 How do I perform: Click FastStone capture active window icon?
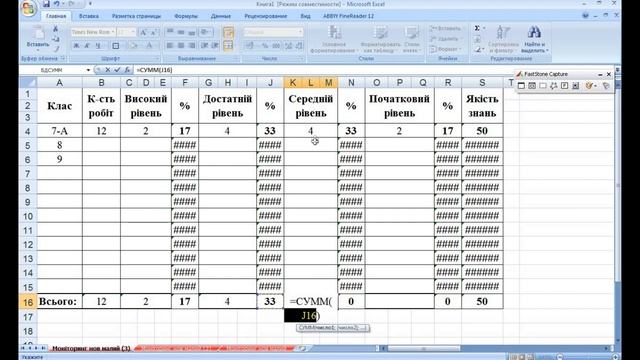(521, 86)
